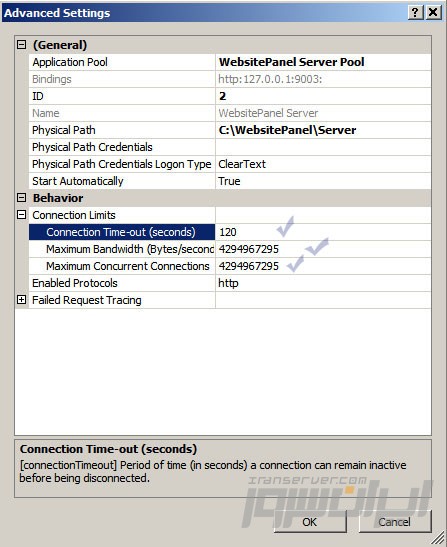Collapse the (General) section

[x=22, y=45]
